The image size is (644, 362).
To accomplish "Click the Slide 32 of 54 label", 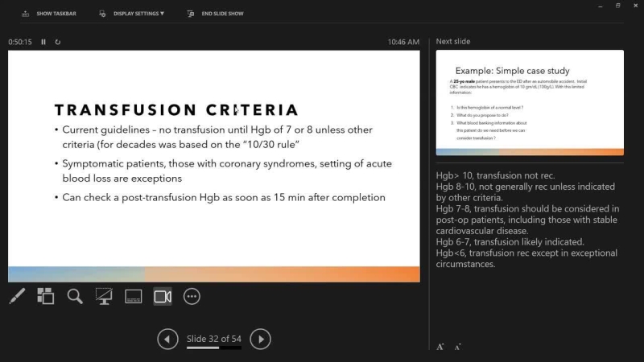I will [x=213, y=338].
